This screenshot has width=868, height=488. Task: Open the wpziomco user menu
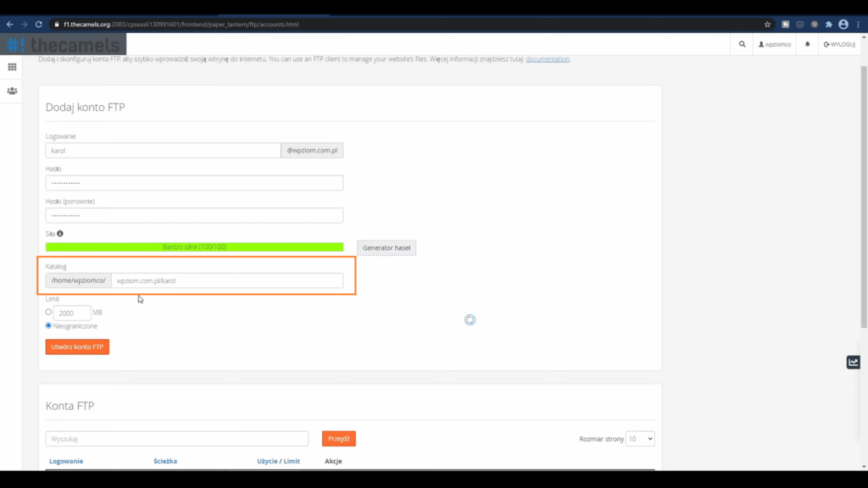[x=775, y=44]
